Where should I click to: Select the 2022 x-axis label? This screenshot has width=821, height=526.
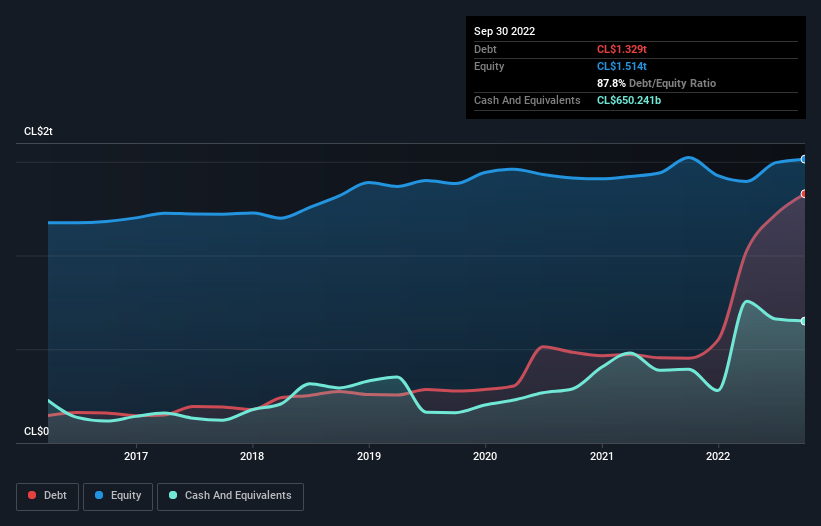tap(718, 457)
